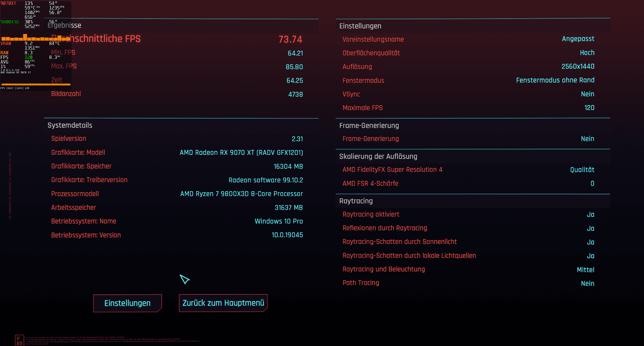Click the average FPS value 73.74
Viewport: 644px width, 346px height.
(290, 39)
